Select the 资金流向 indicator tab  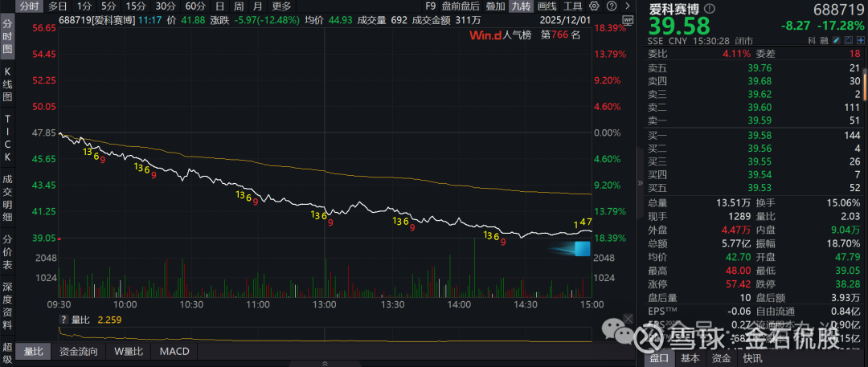click(x=79, y=351)
